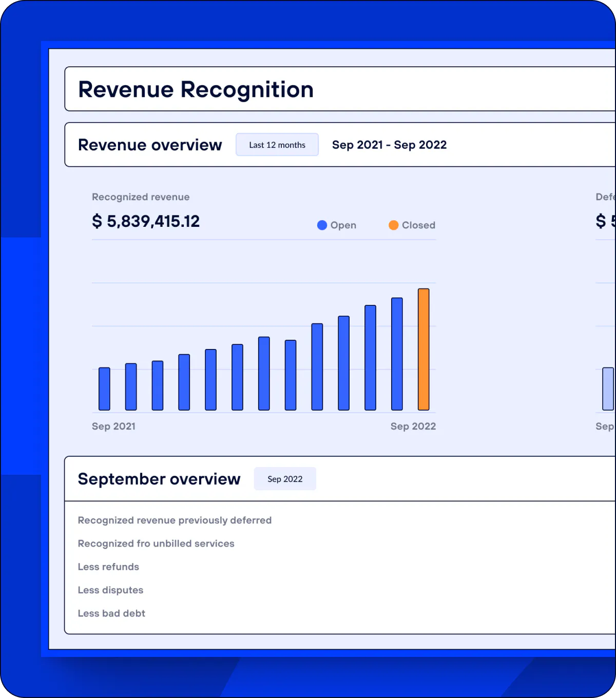Toggle the Closed revenue series visibility
The height and width of the screenshot is (698, 616).
tap(411, 225)
